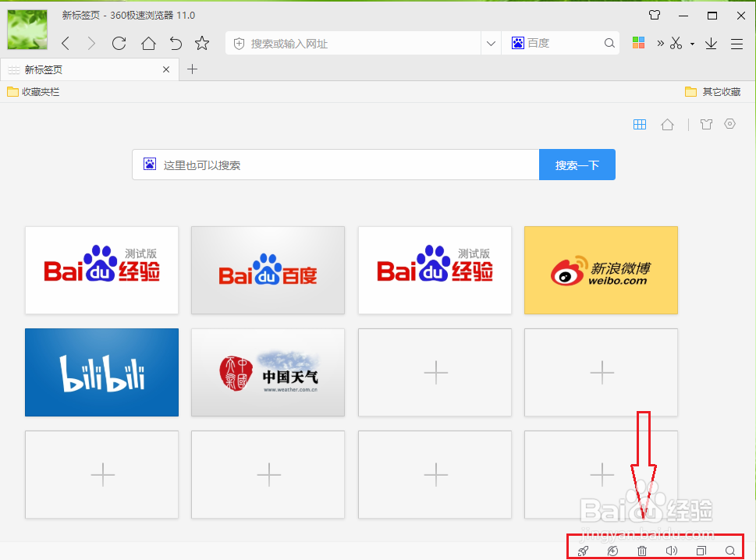
Task: Select the rocket speedup icon in bottom toolbar
Action: click(x=582, y=550)
